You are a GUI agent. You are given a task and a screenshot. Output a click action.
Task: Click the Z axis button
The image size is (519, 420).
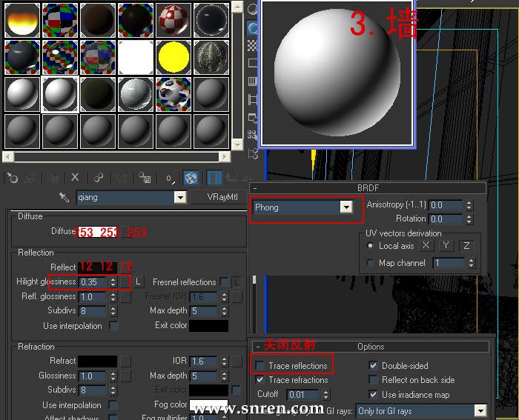point(466,246)
